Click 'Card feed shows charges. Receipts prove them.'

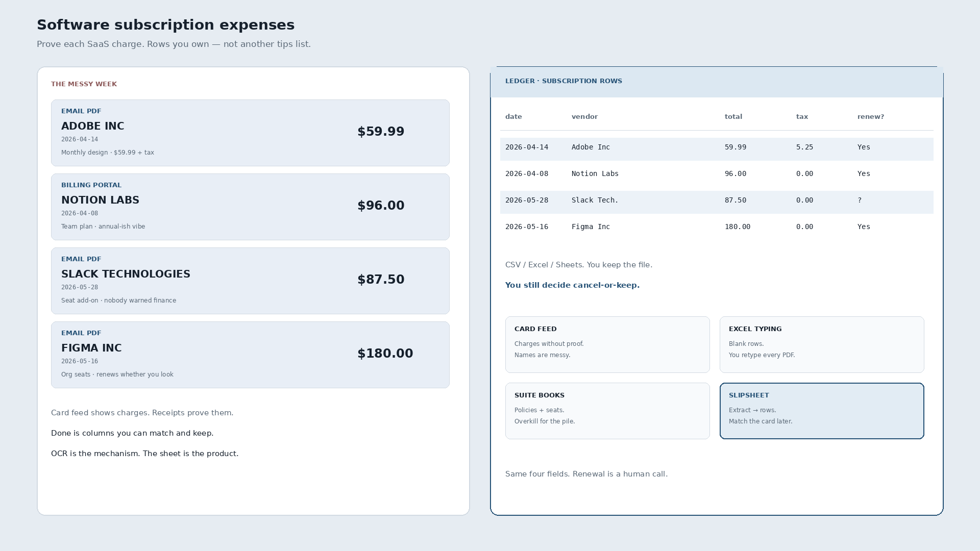point(142,413)
